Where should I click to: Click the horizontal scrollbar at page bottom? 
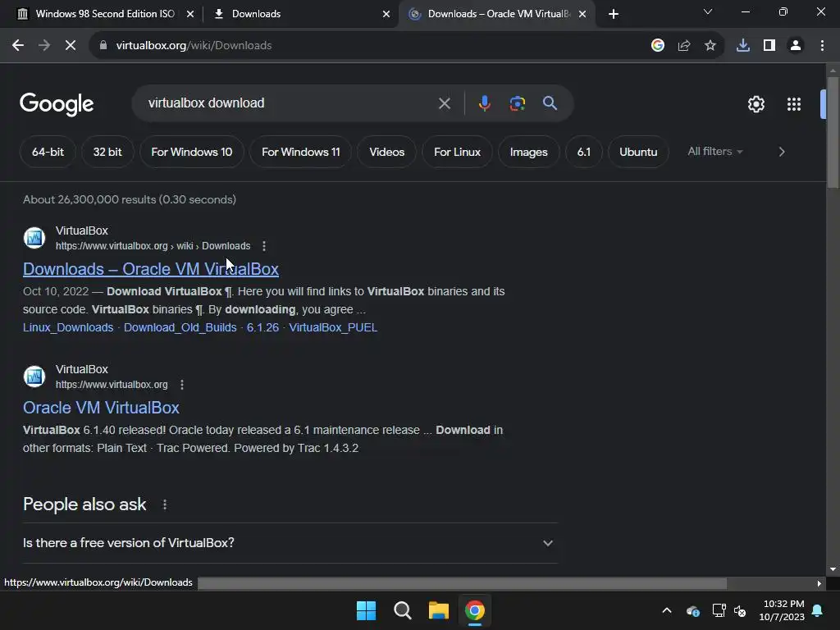coord(462,583)
